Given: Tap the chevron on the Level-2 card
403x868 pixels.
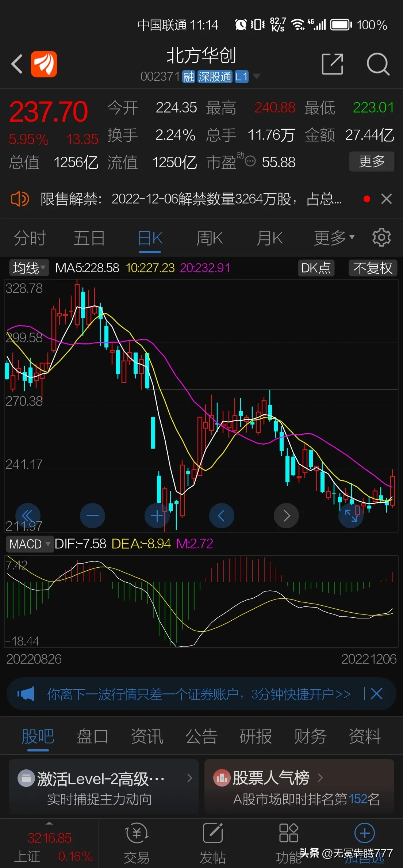Looking at the screenshot, I should point(190,778).
